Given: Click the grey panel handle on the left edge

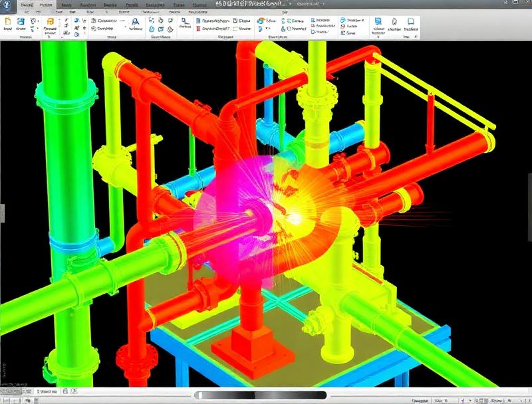Looking at the screenshot, I should click(x=2, y=213).
